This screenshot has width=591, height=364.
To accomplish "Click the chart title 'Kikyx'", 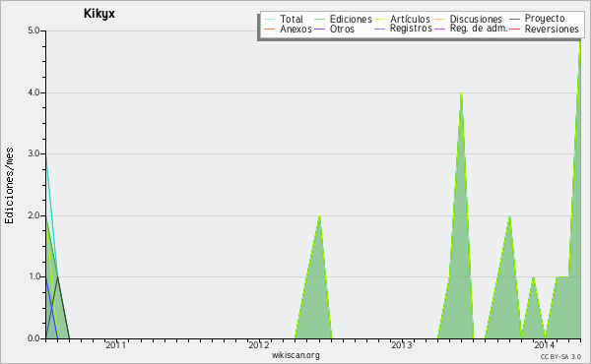I will [99, 14].
